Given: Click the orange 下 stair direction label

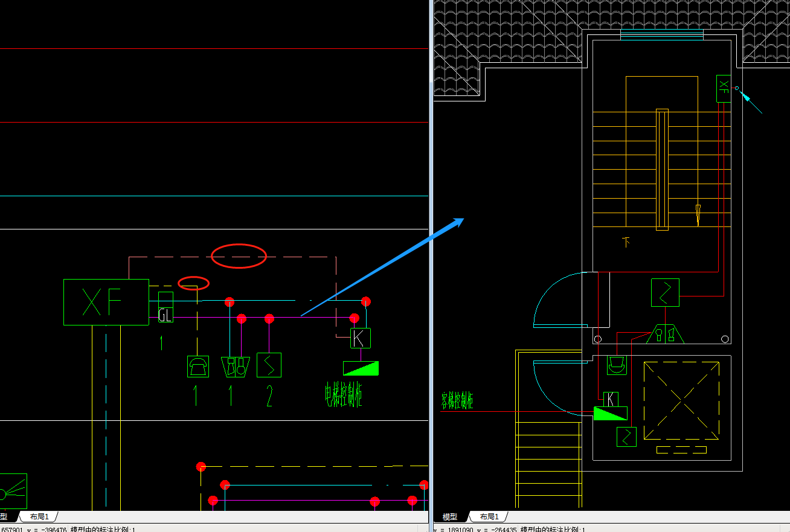Looking at the screenshot, I should [x=626, y=242].
